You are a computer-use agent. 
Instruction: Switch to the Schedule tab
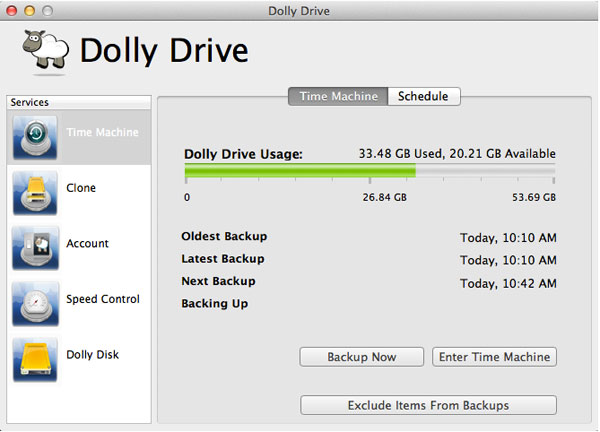[x=423, y=96]
